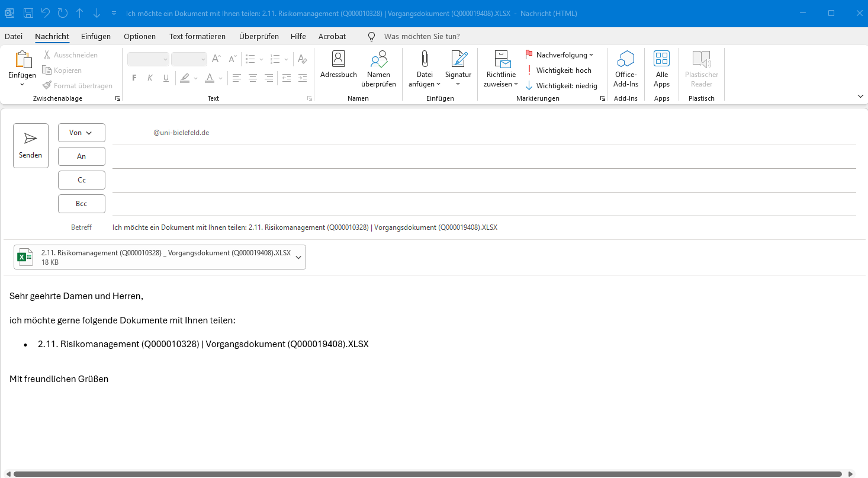Expand the Von sender dropdown
The image size is (868, 478).
pyautogui.click(x=82, y=133)
